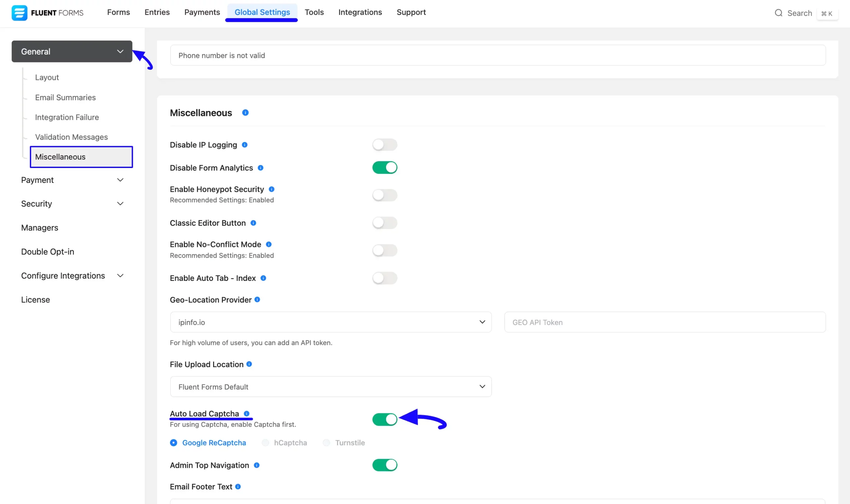Image resolution: width=850 pixels, height=504 pixels.
Task: Open the Disable Form Analytics info icon
Action: coord(260,168)
